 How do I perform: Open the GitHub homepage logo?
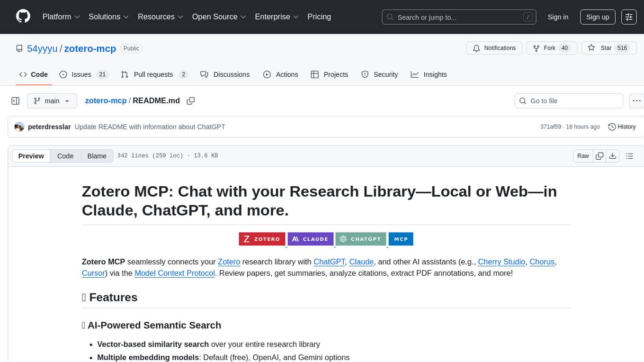point(23,17)
